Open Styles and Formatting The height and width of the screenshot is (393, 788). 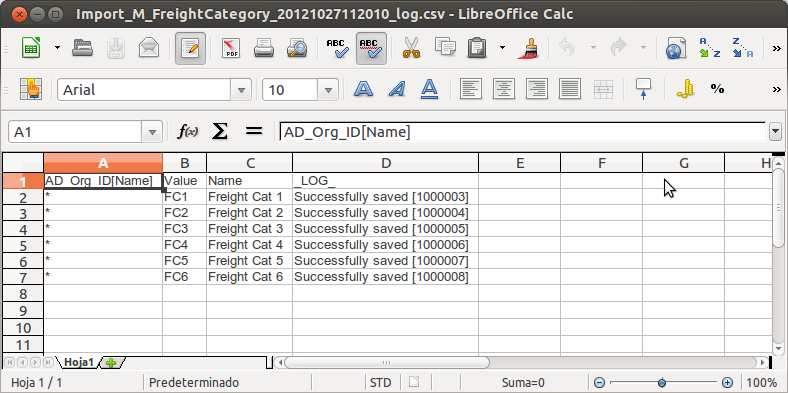(x=31, y=89)
